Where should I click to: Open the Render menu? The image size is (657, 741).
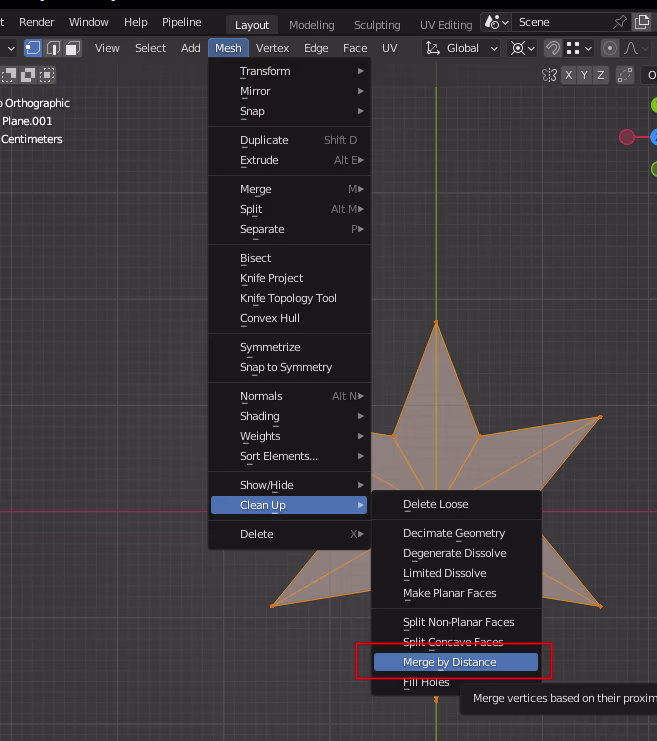[36, 22]
